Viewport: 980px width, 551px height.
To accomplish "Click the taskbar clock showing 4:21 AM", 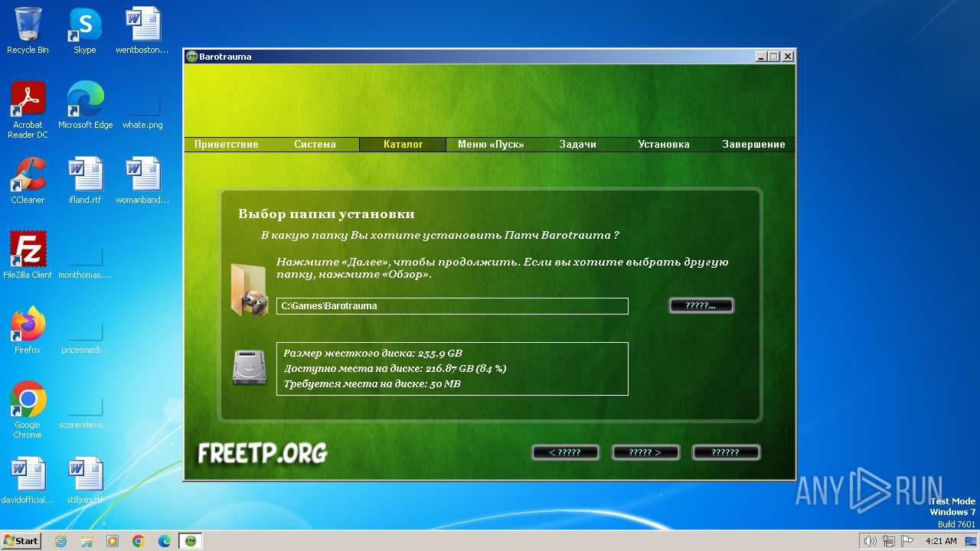I will pyautogui.click(x=941, y=541).
